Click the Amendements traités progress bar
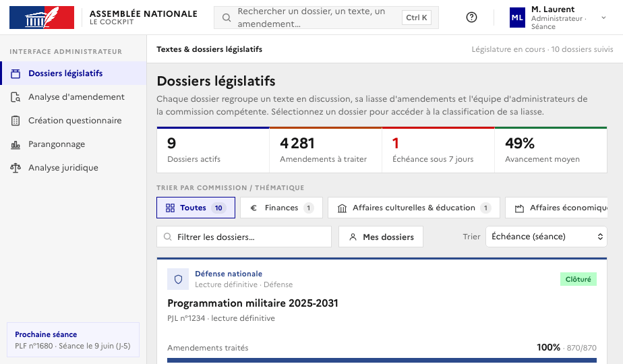Image resolution: width=623 pixels, height=364 pixels. coord(382,361)
